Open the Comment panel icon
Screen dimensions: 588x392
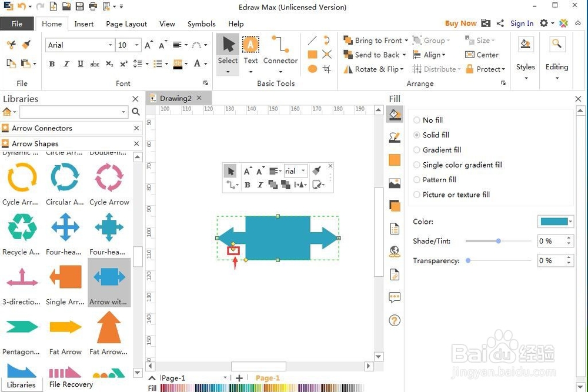tap(395, 297)
